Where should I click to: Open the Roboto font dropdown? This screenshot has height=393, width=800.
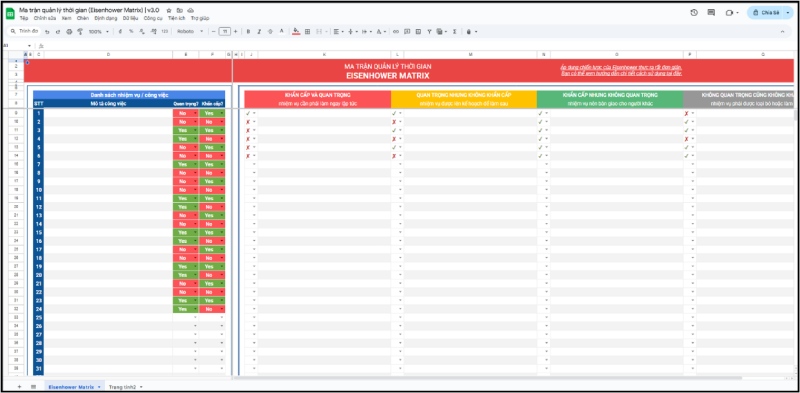[190, 32]
